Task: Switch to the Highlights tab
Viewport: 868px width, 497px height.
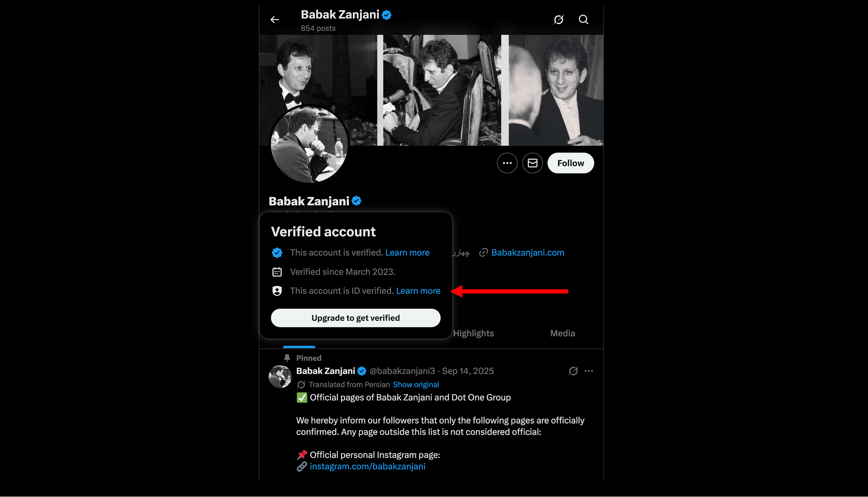Action: 473,333
